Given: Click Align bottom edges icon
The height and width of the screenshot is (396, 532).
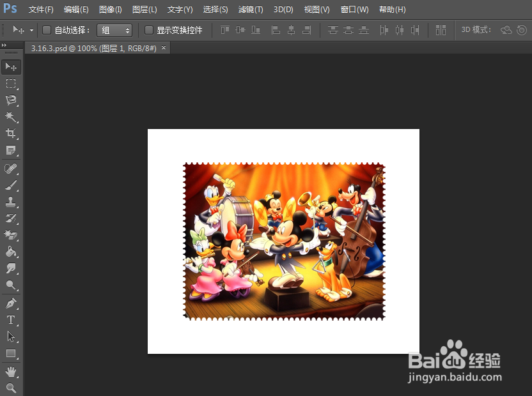Looking at the screenshot, I should pos(256,30).
